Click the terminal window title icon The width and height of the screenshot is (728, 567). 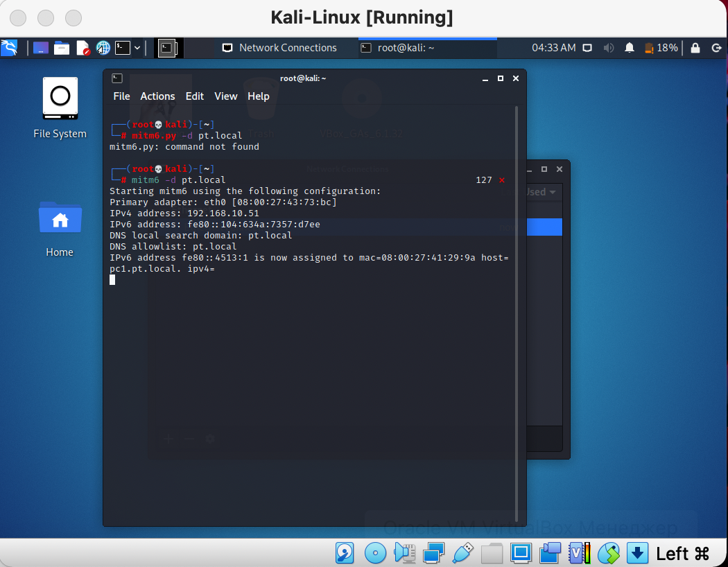(117, 78)
